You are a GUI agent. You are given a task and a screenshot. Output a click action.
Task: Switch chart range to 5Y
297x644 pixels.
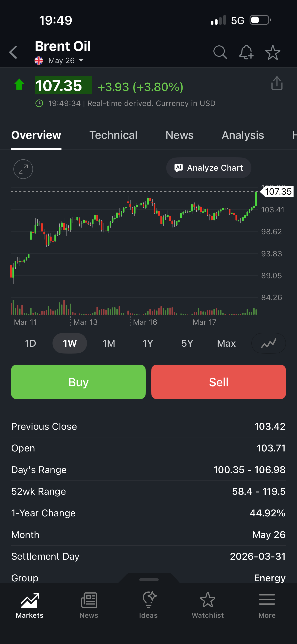187,343
